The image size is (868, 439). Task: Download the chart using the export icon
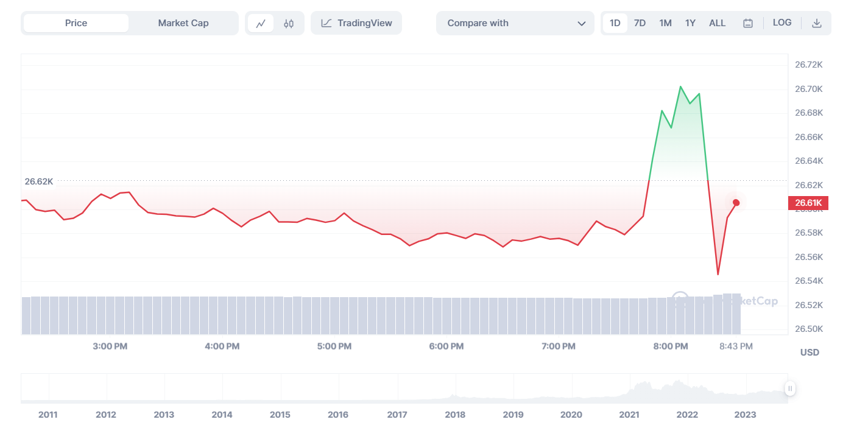[816, 22]
